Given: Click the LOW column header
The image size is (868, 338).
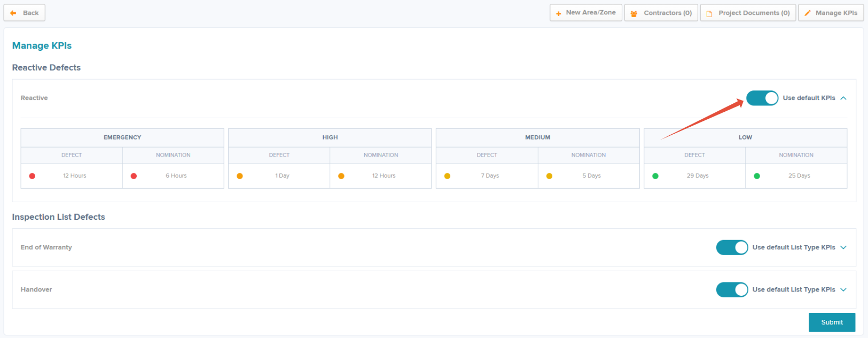Looking at the screenshot, I should (745, 137).
